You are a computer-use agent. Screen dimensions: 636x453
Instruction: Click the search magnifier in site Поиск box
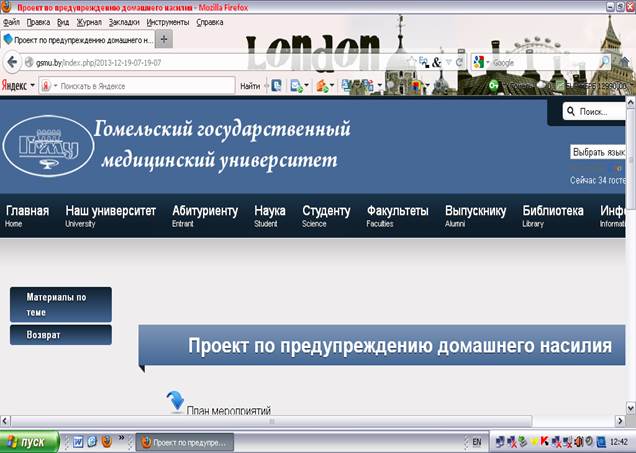tap(571, 111)
